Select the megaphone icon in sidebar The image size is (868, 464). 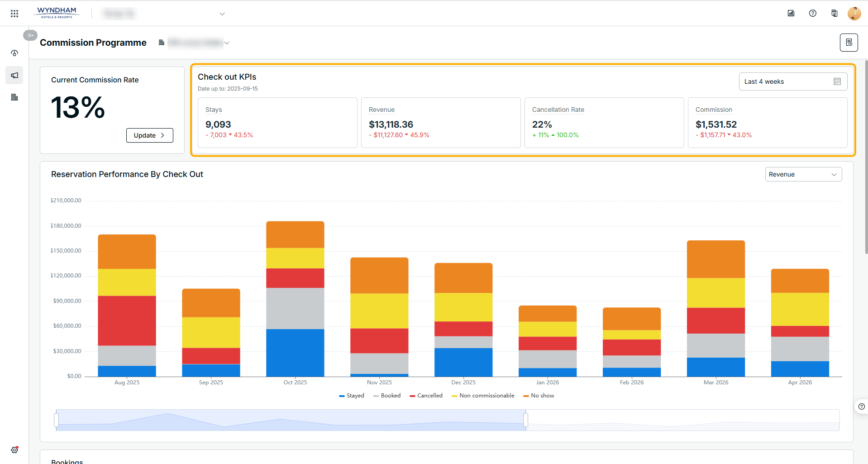tap(14, 75)
